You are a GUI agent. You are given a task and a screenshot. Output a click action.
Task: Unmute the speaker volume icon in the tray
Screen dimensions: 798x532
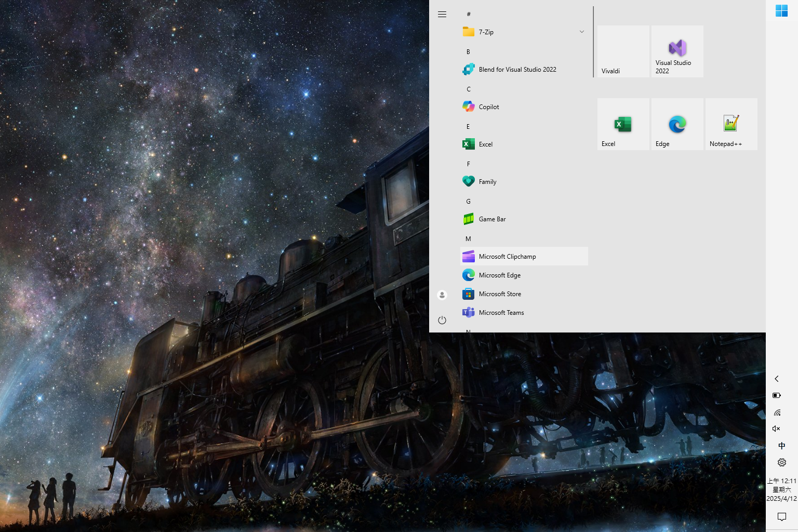(x=777, y=429)
